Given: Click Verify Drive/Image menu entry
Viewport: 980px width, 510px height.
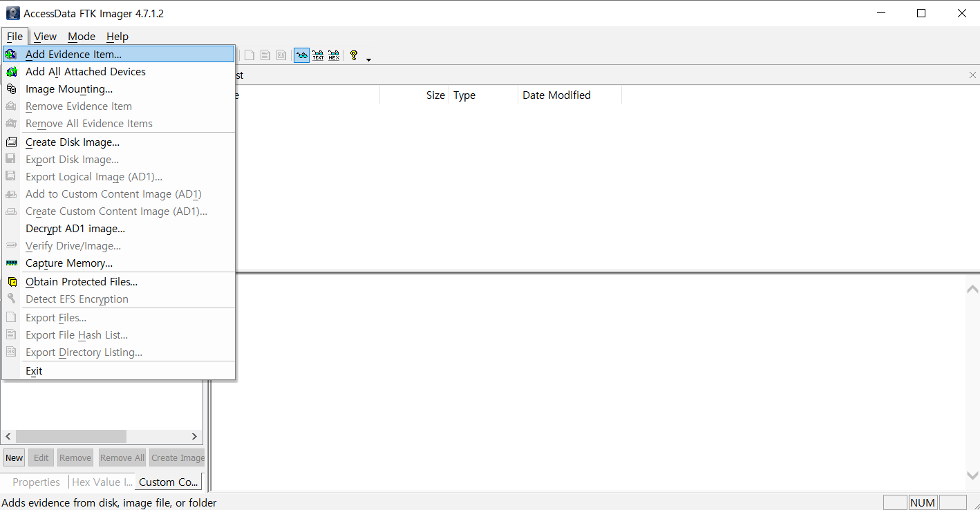Looking at the screenshot, I should (x=118, y=245).
